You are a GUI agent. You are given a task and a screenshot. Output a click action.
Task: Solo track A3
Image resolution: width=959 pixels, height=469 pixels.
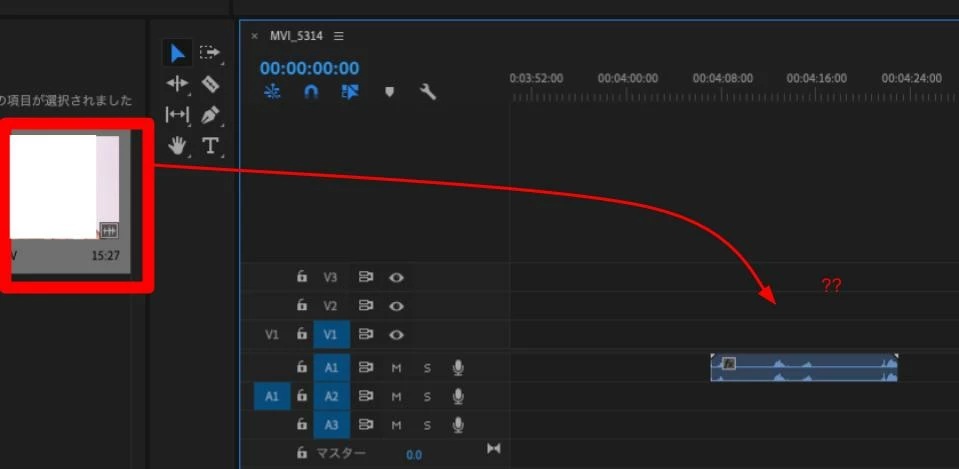[x=428, y=424]
